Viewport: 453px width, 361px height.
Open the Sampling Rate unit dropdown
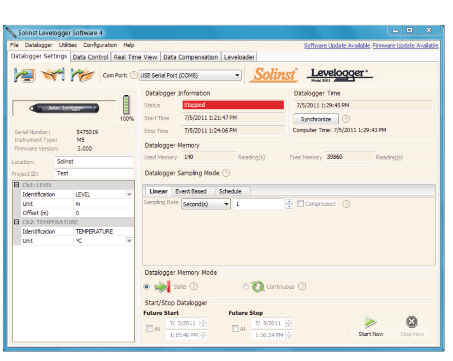[226, 204]
